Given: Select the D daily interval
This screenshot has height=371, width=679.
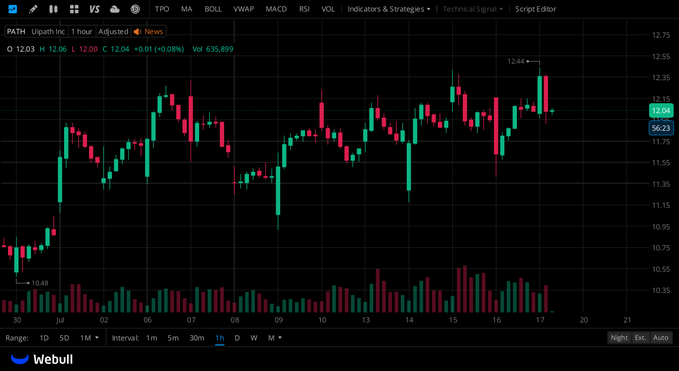Looking at the screenshot, I should click(x=237, y=338).
